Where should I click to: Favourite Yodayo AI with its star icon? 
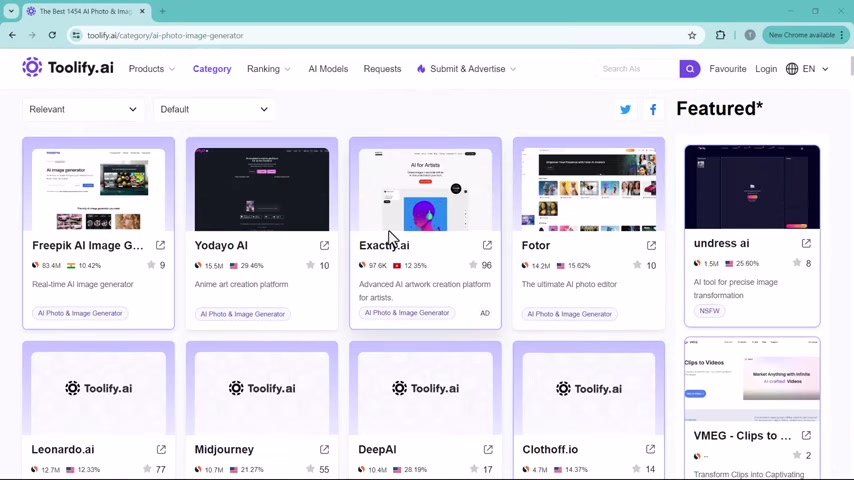(310, 265)
